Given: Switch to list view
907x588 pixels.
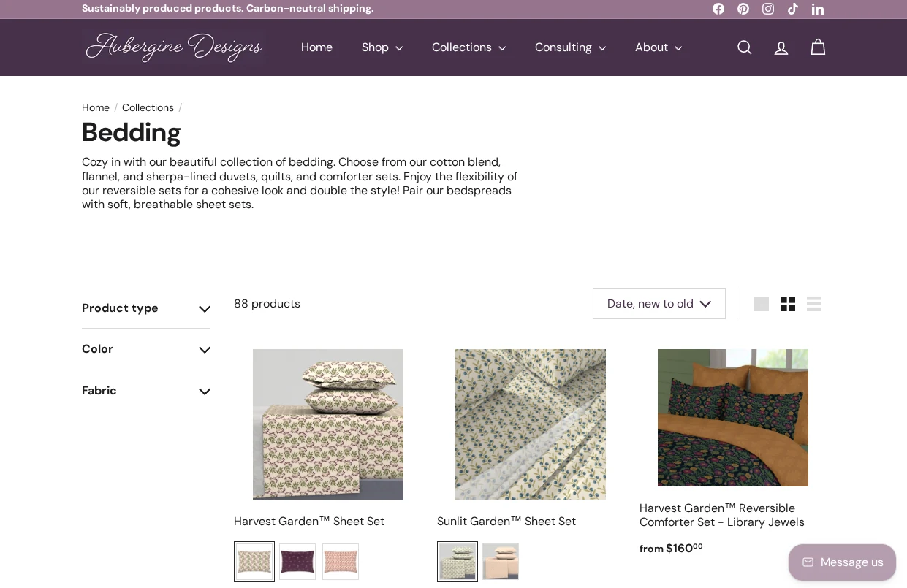Looking at the screenshot, I should [814, 304].
